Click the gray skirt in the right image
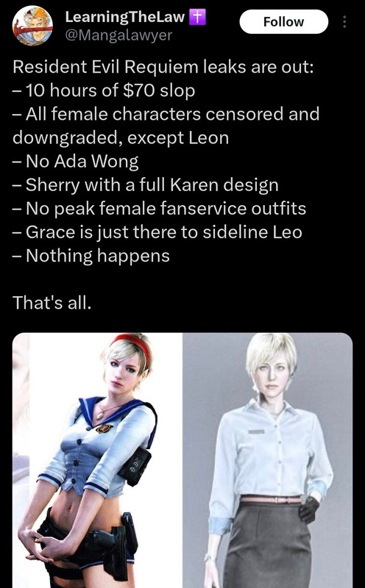This screenshot has width=365, height=588. (x=265, y=545)
